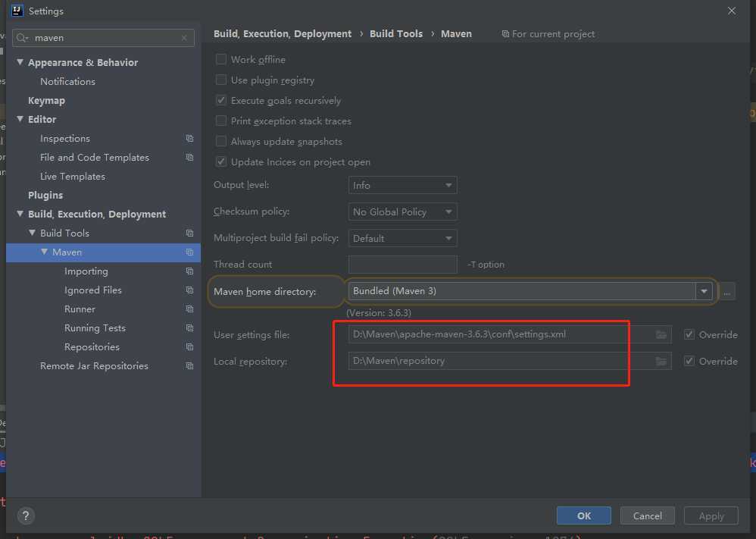The height and width of the screenshot is (539, 756).
Task: Open the Multiproject build fail policy dropdown
Action: pyautogui.click(x=402, y=238)
